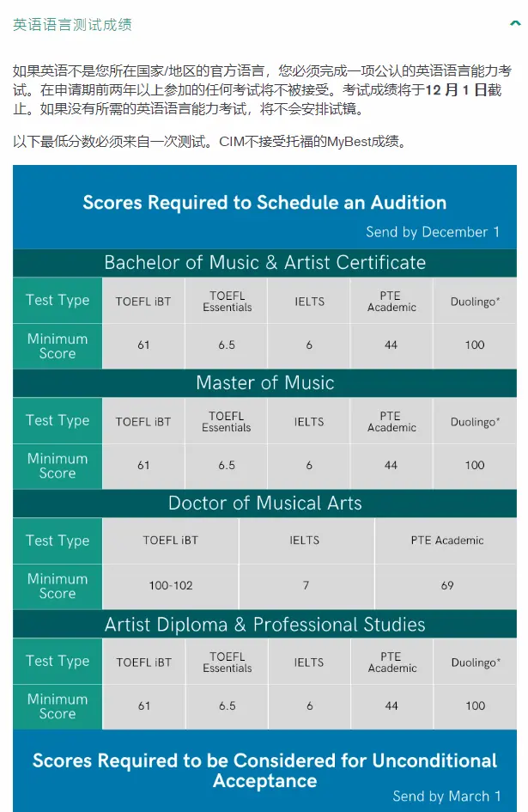Click IELTS score 7 in the Doctor table

point(306,585)
